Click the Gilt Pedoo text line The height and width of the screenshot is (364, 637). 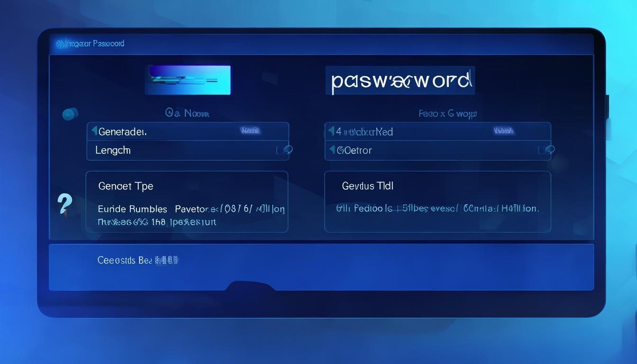pos(437,208)
